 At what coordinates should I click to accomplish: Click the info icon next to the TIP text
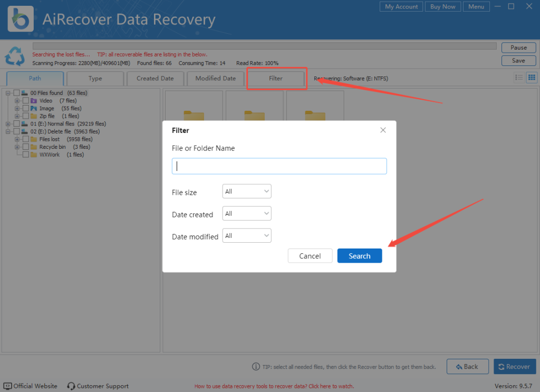[x=256, y=367]
